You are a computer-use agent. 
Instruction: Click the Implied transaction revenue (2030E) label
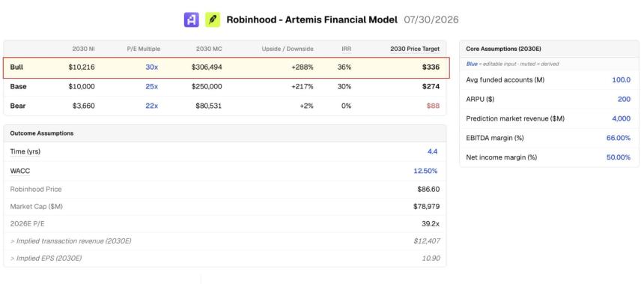(x=70, y=241)
